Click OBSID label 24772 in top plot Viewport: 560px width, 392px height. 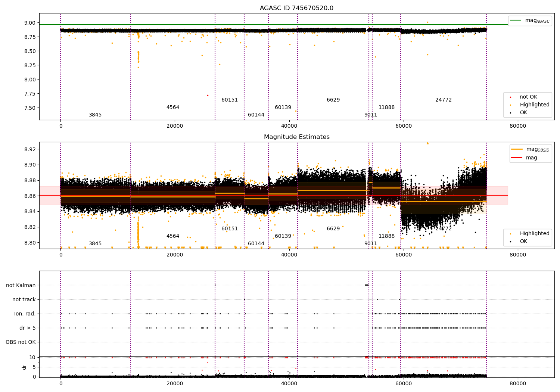pos(444,100)
